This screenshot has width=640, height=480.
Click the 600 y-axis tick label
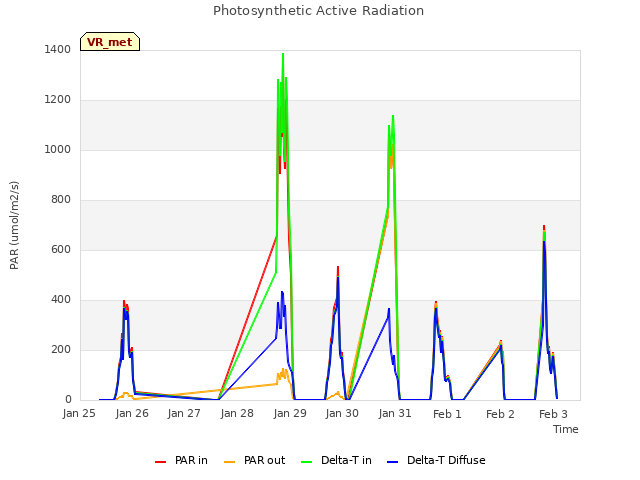tap(61, 249)
